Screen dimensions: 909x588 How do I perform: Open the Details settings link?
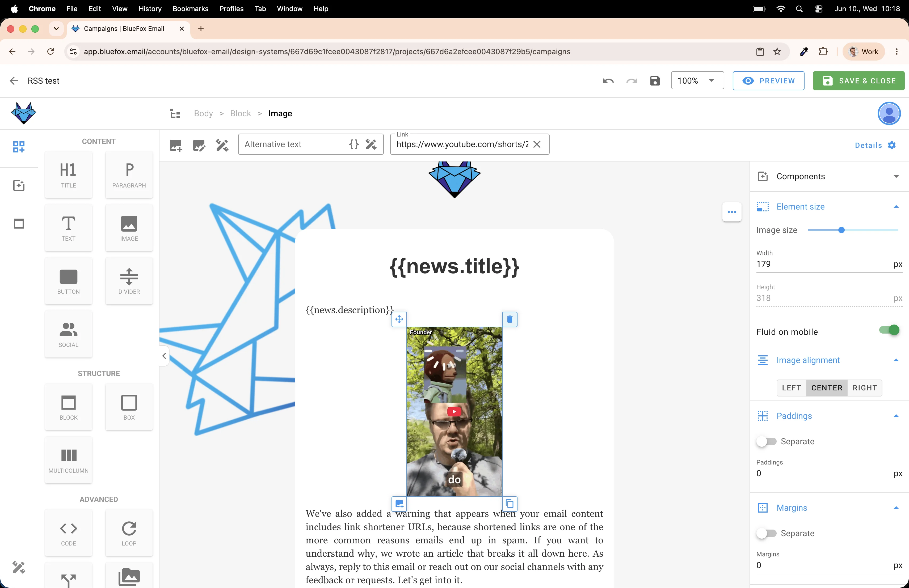pyautogui.click(x=875, y=145)
